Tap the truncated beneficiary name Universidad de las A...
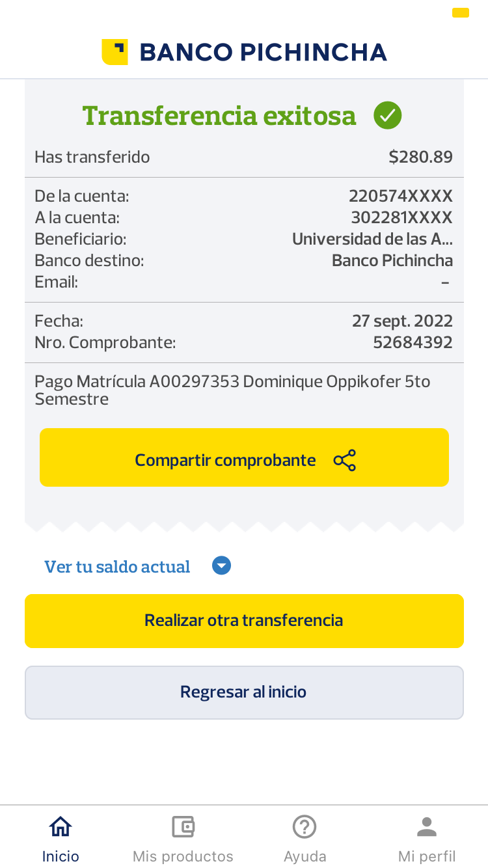Image resolution: width=488 pixels, height=868 pixels. (x=372, y=239)
